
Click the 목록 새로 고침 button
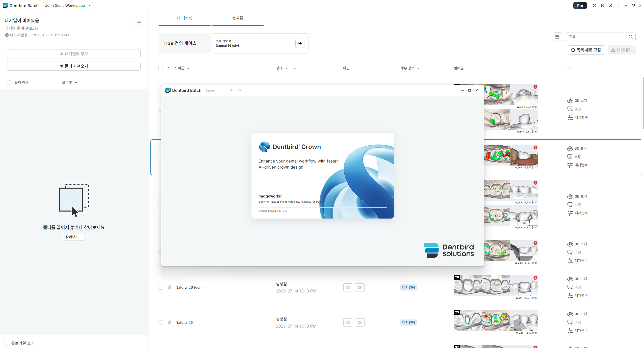pyautogui.click(x=586, y=50)
